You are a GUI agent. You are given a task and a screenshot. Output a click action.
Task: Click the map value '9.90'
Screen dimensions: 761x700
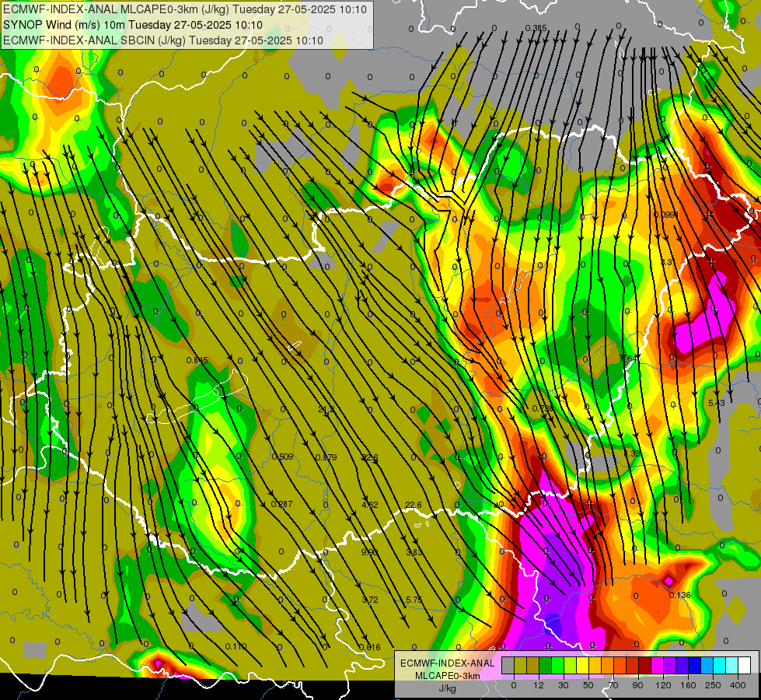tap(369, 552)
